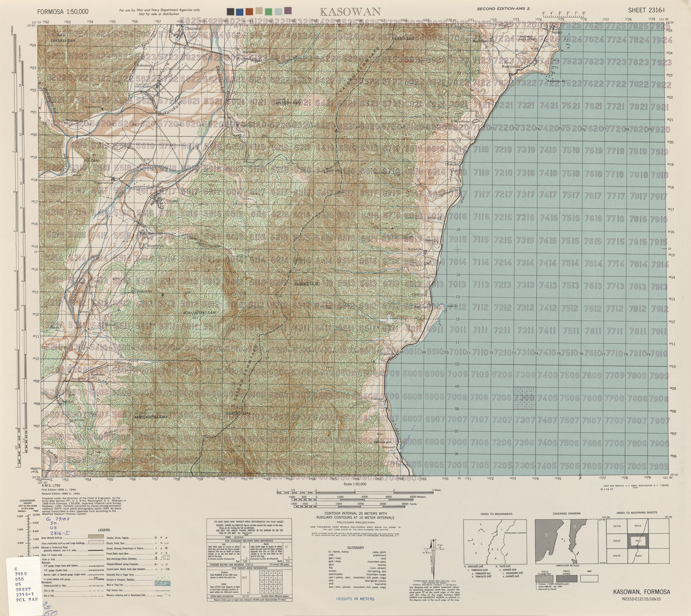Click the Glossary heading
691x616 pixels.
(x=356, y=548)
